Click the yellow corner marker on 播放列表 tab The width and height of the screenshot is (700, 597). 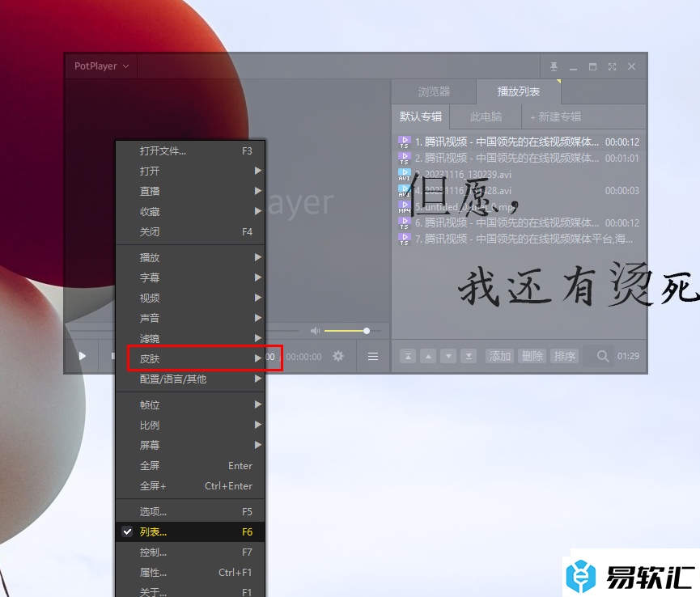558,82
